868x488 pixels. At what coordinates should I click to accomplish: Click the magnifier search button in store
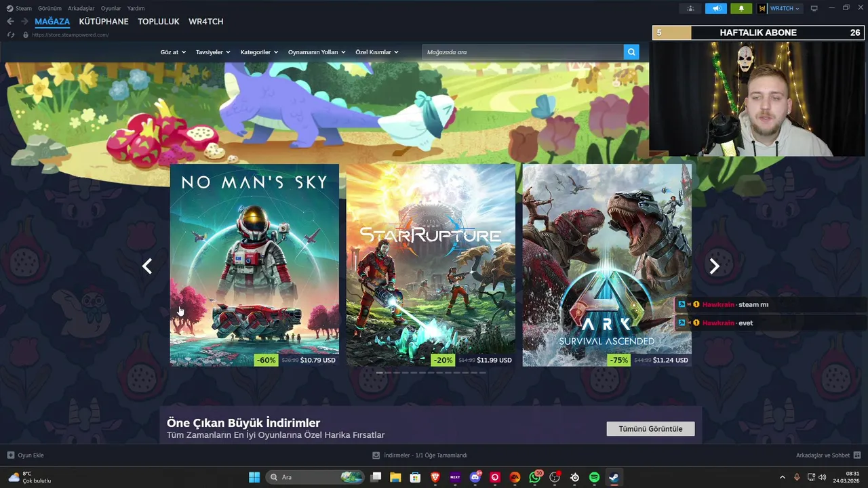pos(631,52)
